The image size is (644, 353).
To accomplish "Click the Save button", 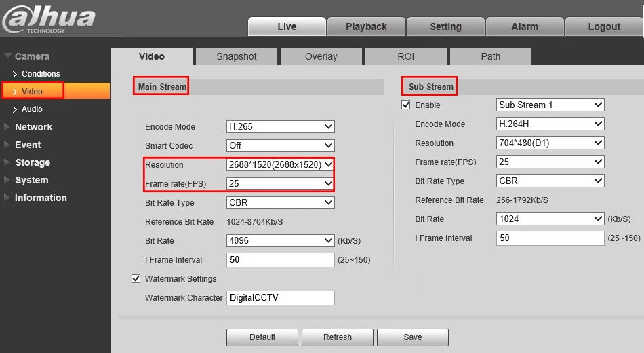I will click(x=413, y=337).
